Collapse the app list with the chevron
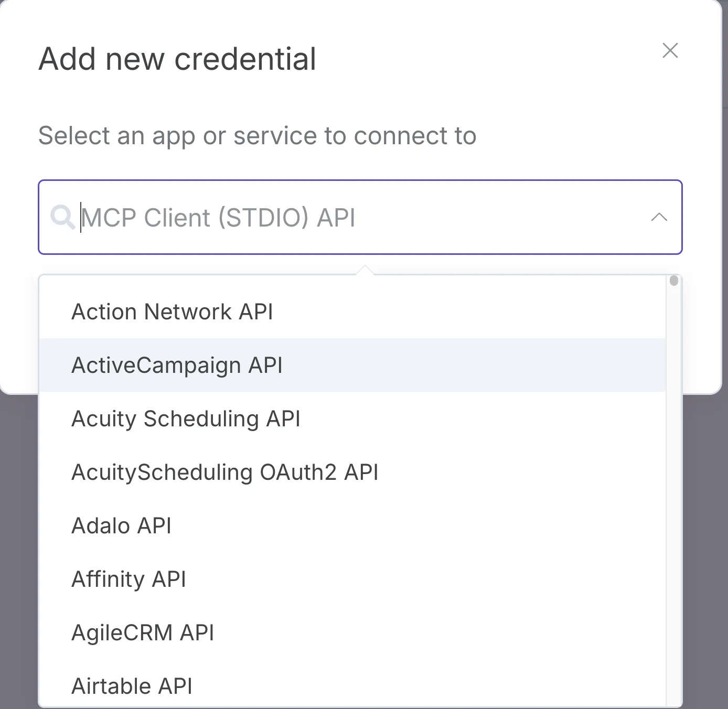This screenshot has width=728, height=709. (659, 218)
